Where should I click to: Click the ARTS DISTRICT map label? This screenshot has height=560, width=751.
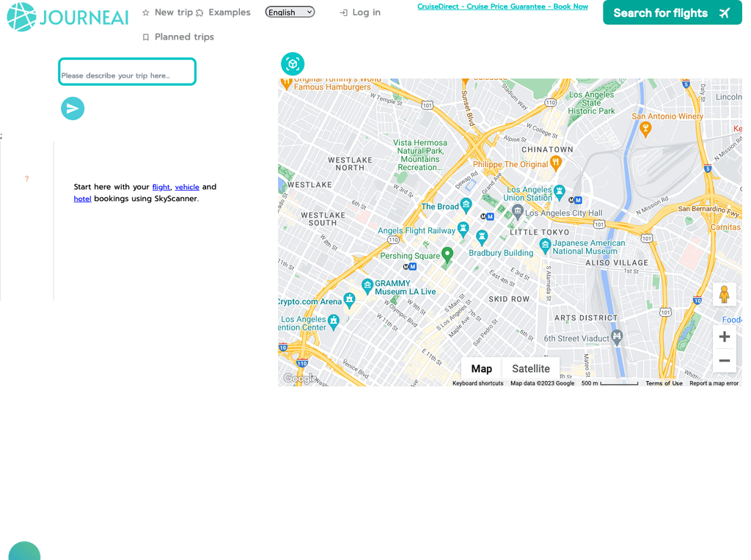[586, 318]
